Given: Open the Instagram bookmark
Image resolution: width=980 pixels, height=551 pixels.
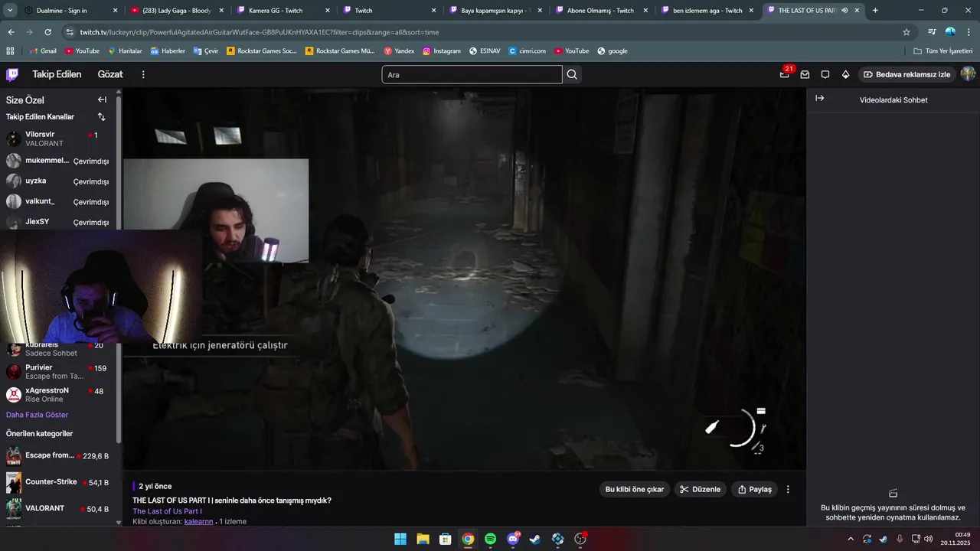Looking at the screenshot, I should click(x=441, y=51).
